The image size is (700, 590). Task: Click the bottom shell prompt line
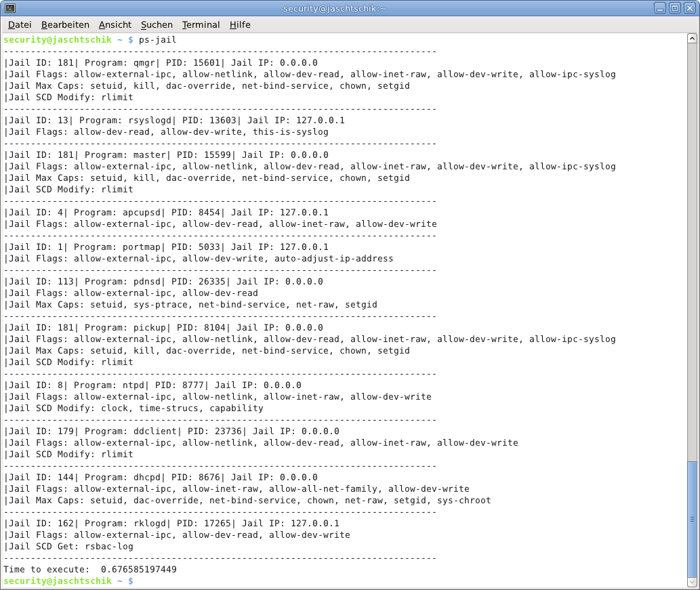(68, 581)
